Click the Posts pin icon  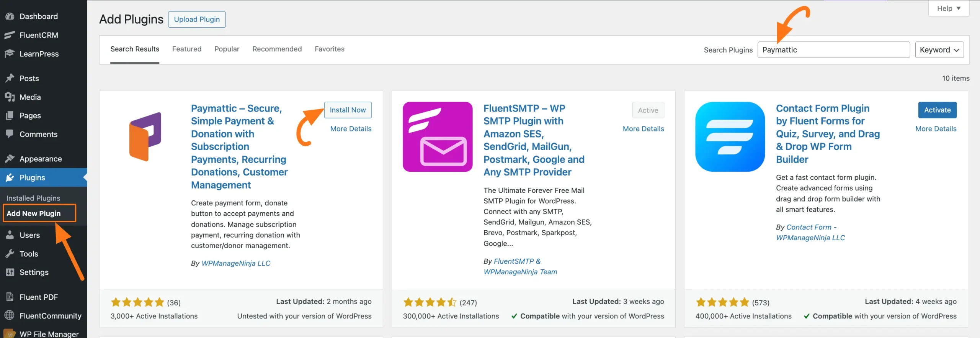tap(10, 78)
